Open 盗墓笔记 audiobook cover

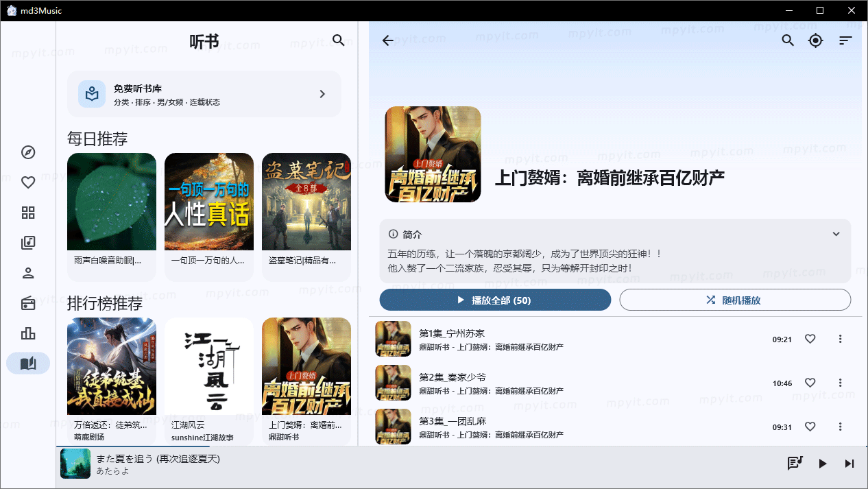[x=306, y=202]
